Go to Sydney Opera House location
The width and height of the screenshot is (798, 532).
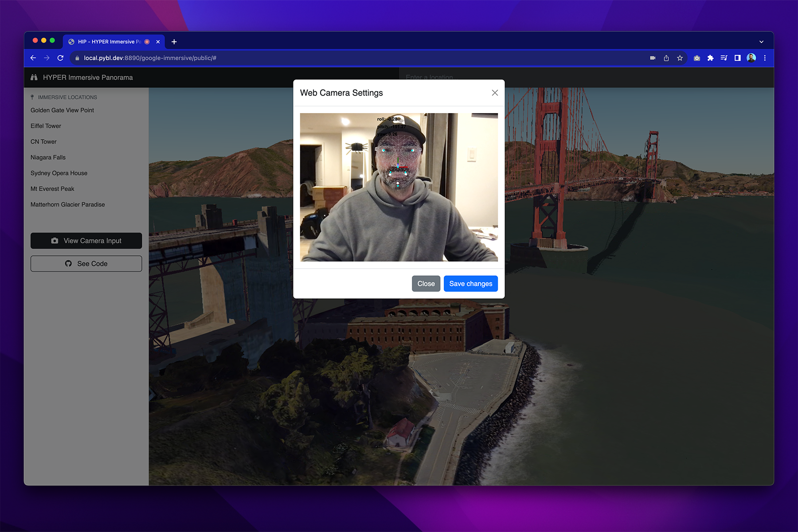[x=59, y=173]
